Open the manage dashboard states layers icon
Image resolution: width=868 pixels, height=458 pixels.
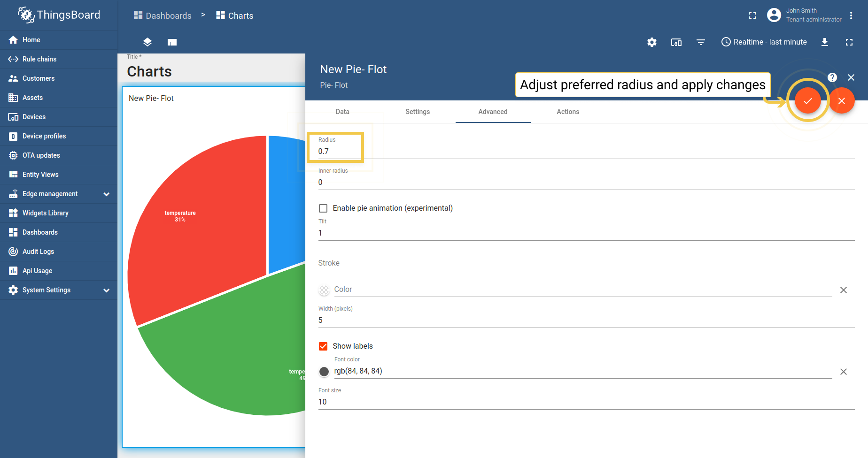pos(147,42)
